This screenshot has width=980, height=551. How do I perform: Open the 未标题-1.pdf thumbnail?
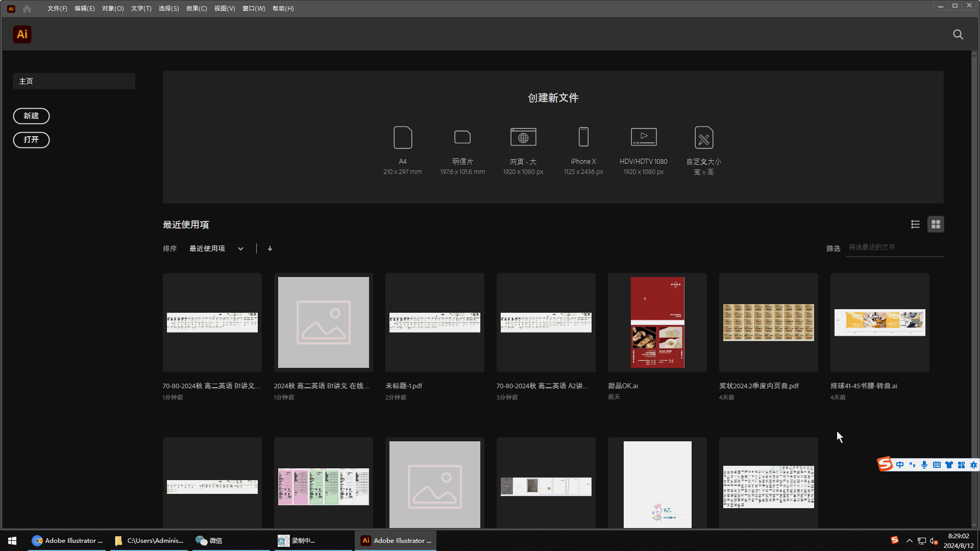click(435, 322)
